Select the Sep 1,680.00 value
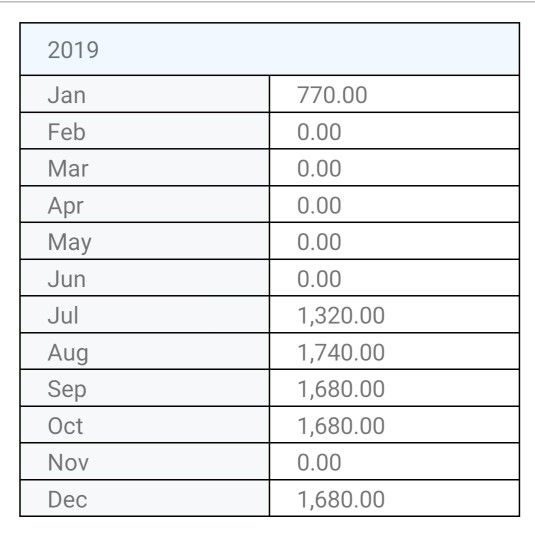Viewport: 535px width, 535px height. [x=341, y=389]
